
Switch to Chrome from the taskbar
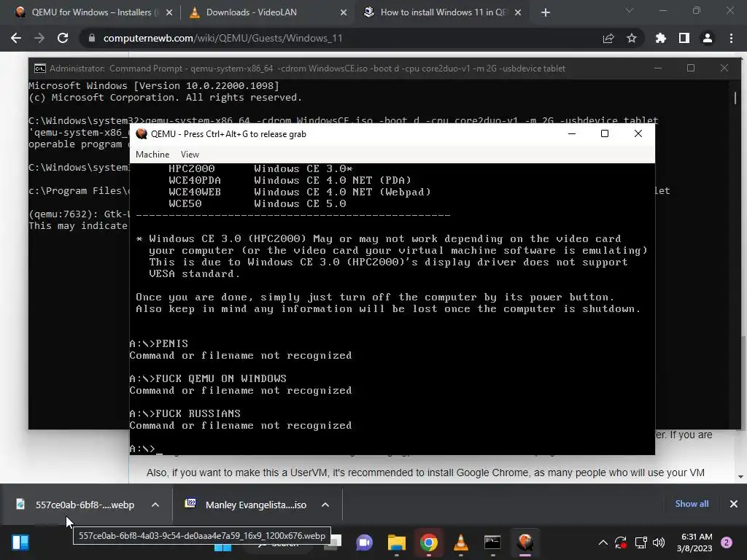pos(429,542)
